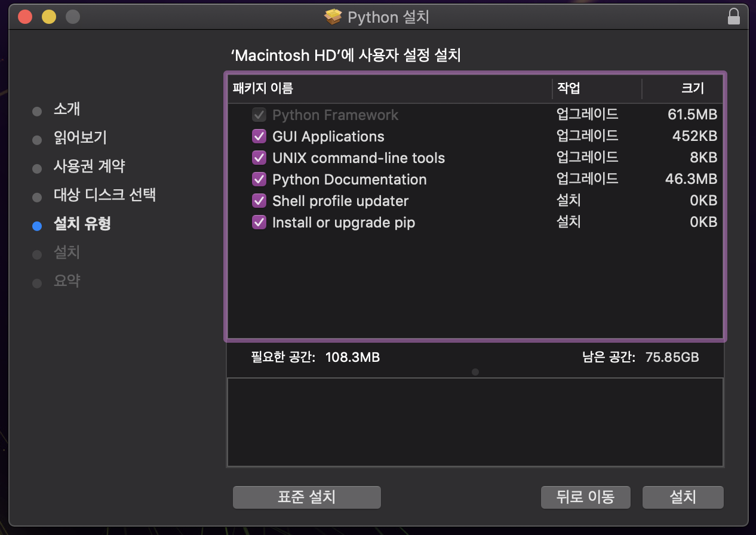Click the 크기 column header
756x535 pixels.
[x=683, y=88]
